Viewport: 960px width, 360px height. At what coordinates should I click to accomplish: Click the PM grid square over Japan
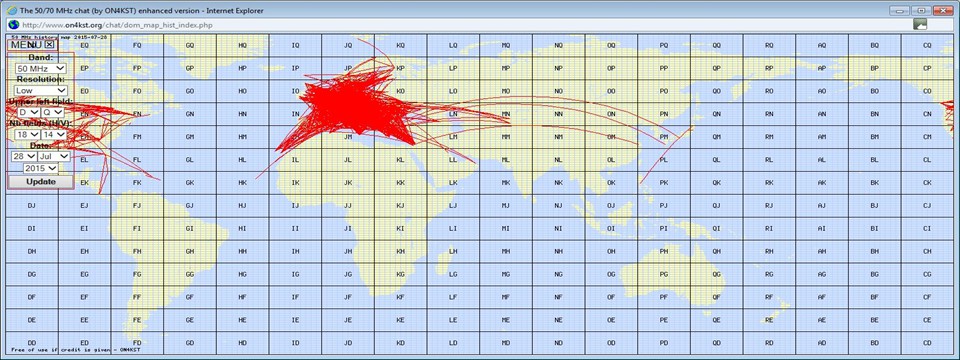[x=664, y=137]
